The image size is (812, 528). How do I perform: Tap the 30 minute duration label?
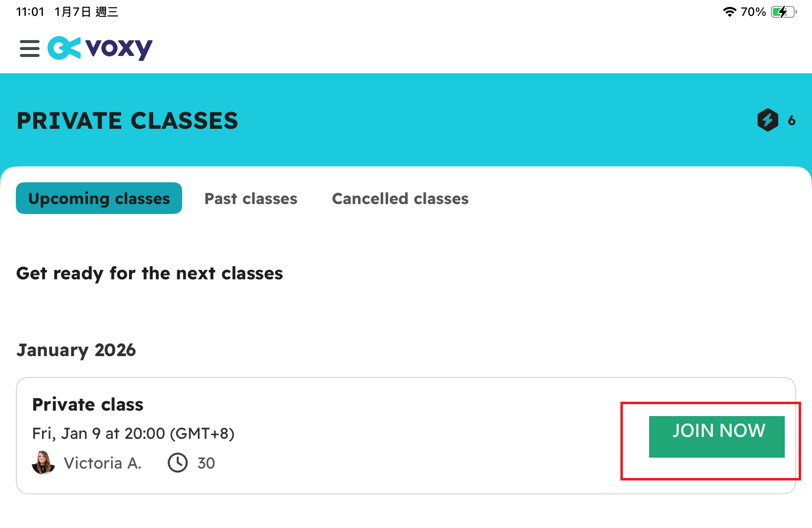pyautogui.click(x=206, y=463)
